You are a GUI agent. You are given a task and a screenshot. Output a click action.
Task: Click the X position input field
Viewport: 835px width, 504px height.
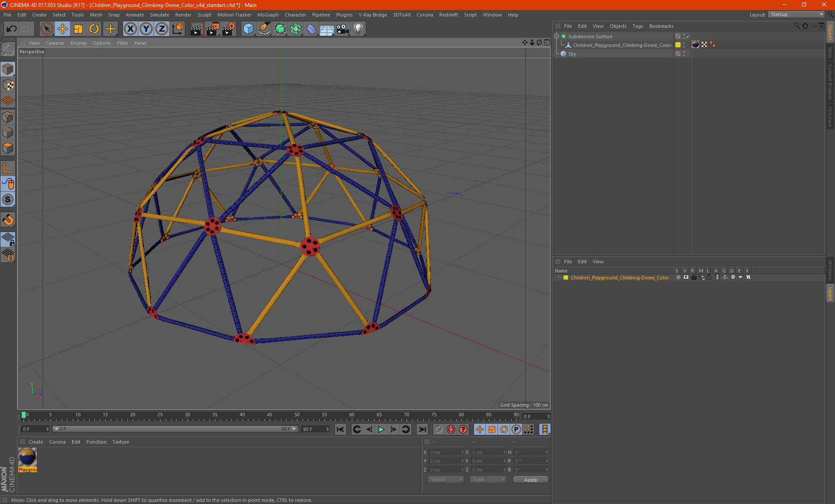446,452
